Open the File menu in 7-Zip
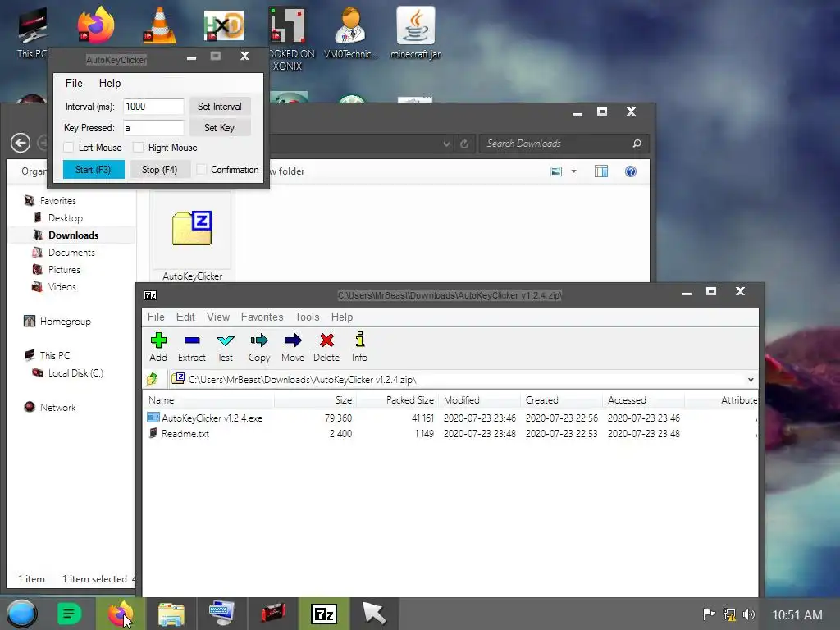840x630 pixels. click(x=156, y=317)
